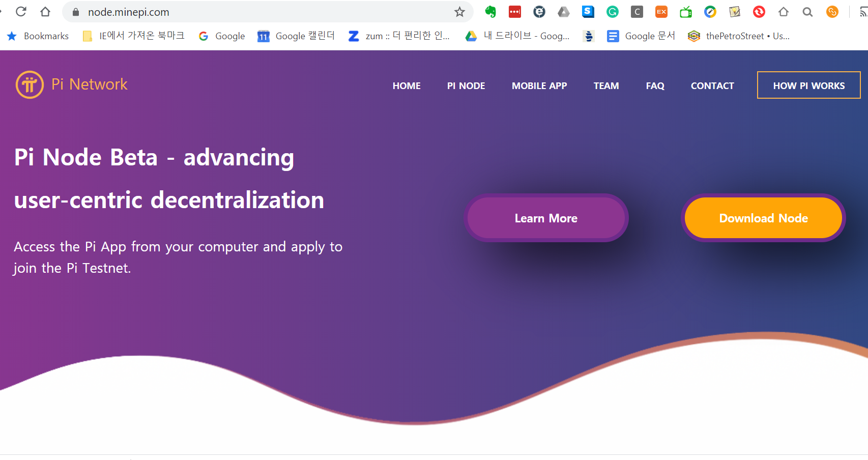The width and height of the screenshot is (868, 460).
Task: Open the thePetroStreet bookmark
Action: [x=739, y=36]
